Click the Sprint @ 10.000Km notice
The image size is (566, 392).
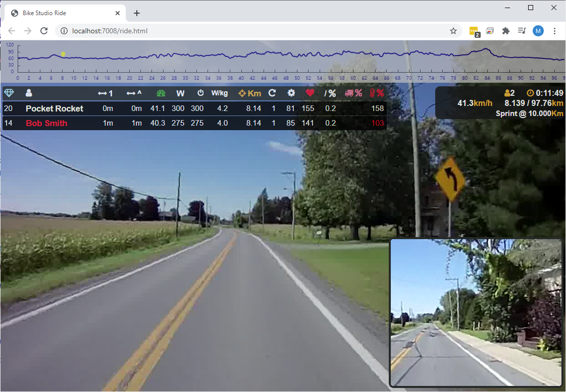point(530,114)
